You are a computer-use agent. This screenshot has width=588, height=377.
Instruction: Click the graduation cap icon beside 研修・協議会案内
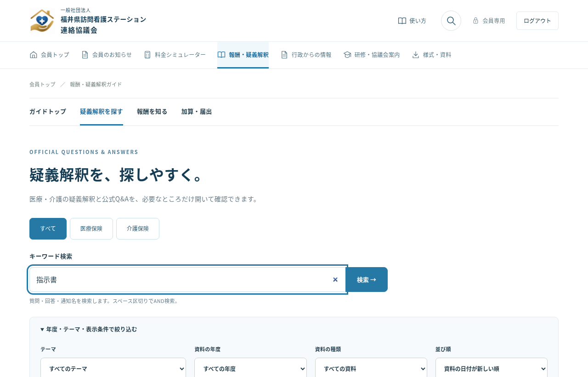[x=347, y=55]
